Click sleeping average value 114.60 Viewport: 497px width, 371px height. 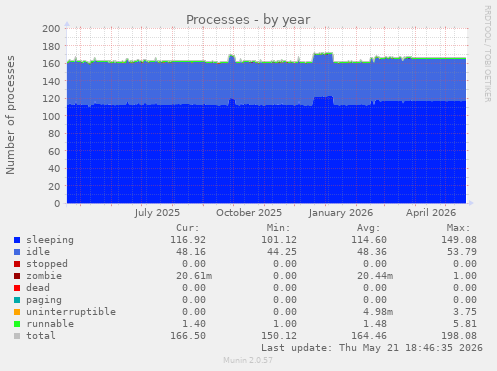click(369, 240)
